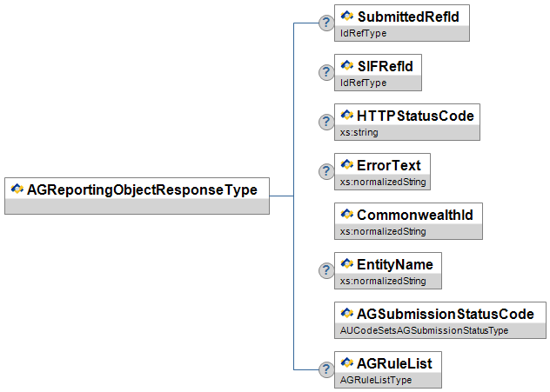Select the EntityName element node
Viewport: 550px width, 392px height.
(394, 264)
